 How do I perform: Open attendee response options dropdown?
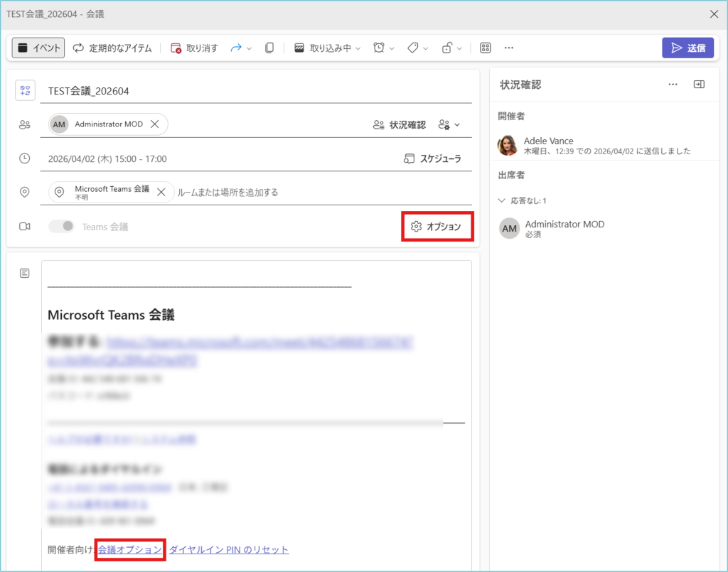pos(450,124)
